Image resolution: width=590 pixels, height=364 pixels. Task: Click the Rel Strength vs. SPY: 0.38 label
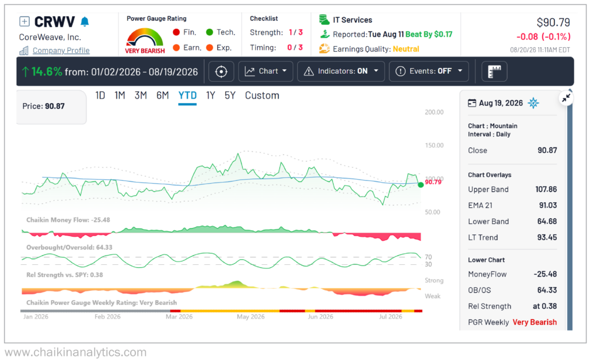(65, 275)
